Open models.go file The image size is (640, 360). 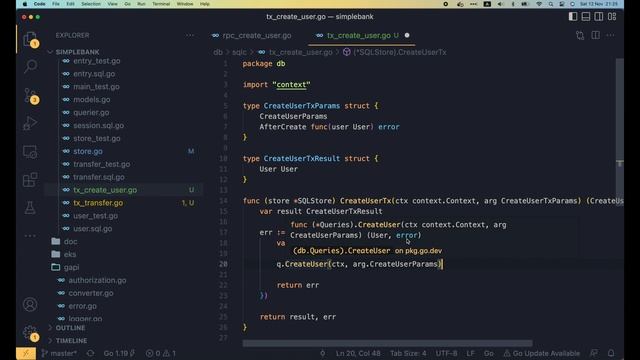click(91, 100)
